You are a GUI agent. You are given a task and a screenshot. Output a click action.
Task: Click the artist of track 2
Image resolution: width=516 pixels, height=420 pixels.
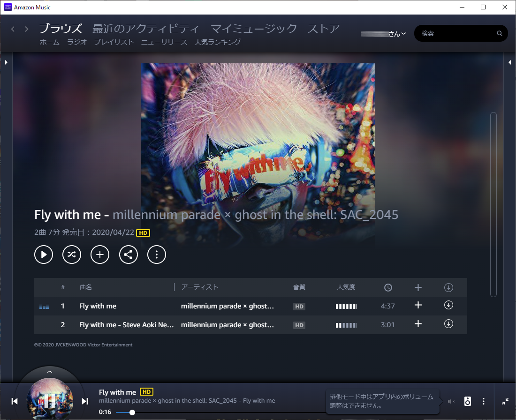tap(228, 325)
